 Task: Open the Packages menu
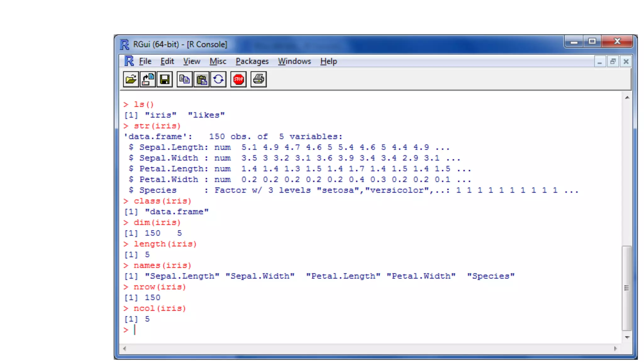pyautogui.click(x=252, y=61)
